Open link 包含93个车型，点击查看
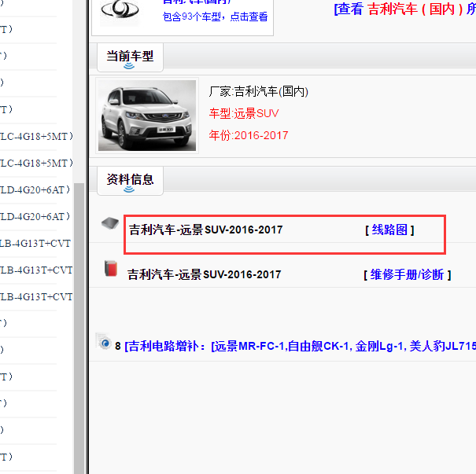Screen dimensions: 476x474 pos(216,17)
